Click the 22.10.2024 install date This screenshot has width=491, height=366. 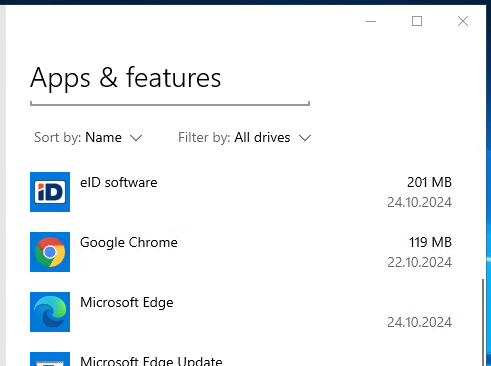click(x=419, y=262)
